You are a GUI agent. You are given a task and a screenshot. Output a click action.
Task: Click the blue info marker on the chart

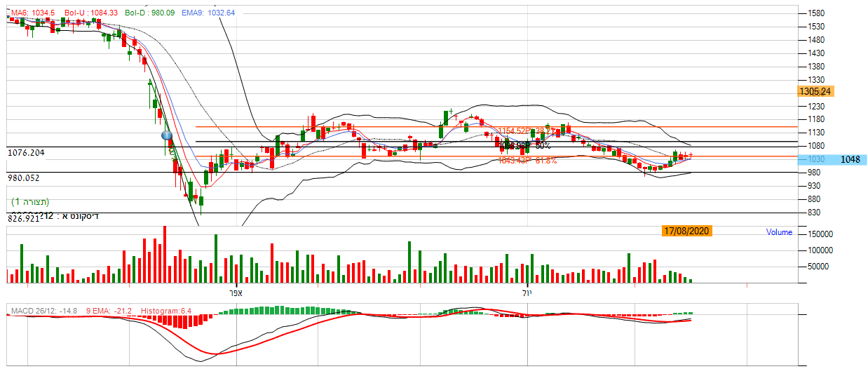coord(167,135)
